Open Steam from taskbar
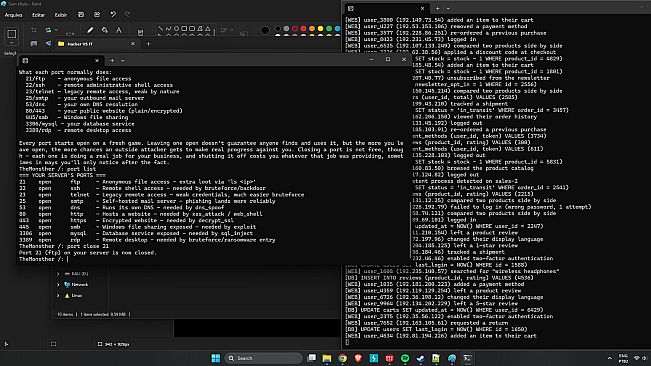 (x=420, y=358)
